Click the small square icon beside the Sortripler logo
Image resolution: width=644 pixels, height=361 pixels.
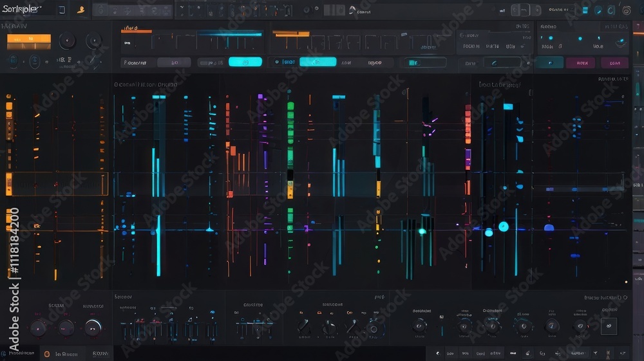(x=62, y=10)
